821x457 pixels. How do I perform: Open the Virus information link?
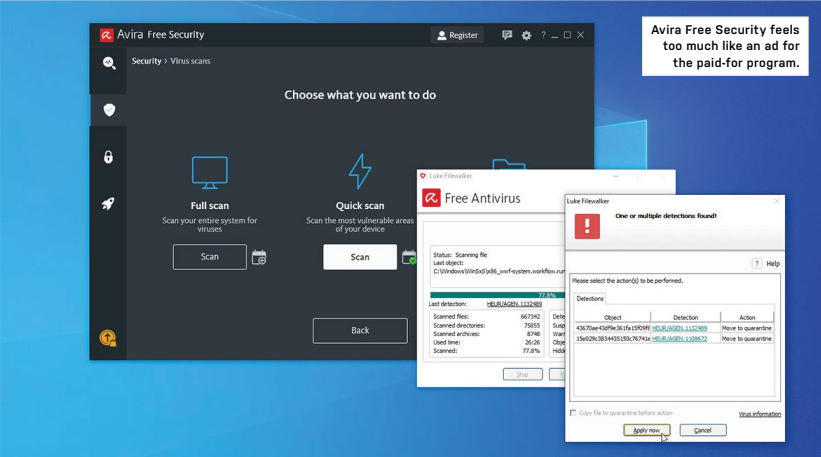(760, 414)
